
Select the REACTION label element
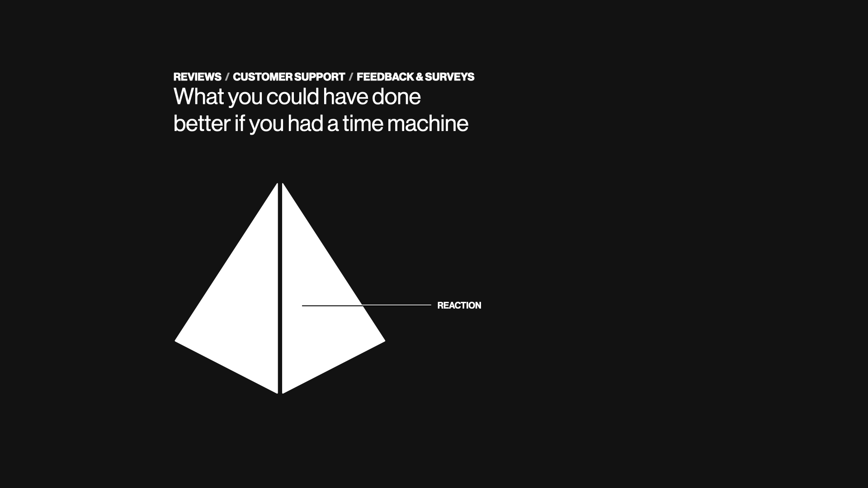click(459, 305)
